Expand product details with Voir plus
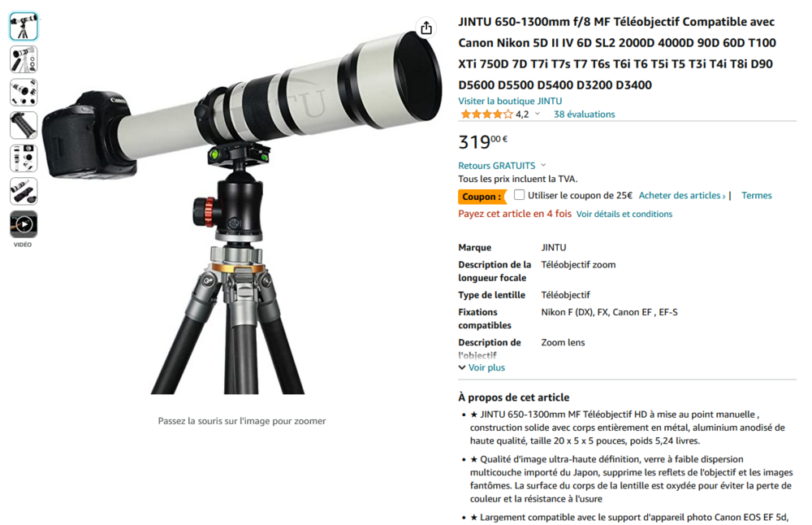812x525 pixels. [482, 367]
